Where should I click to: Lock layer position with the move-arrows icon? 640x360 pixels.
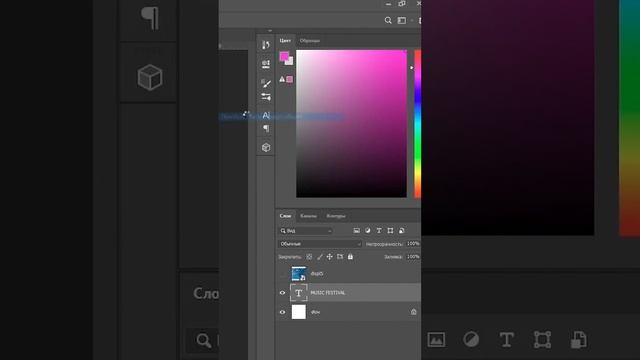(329, 257)
